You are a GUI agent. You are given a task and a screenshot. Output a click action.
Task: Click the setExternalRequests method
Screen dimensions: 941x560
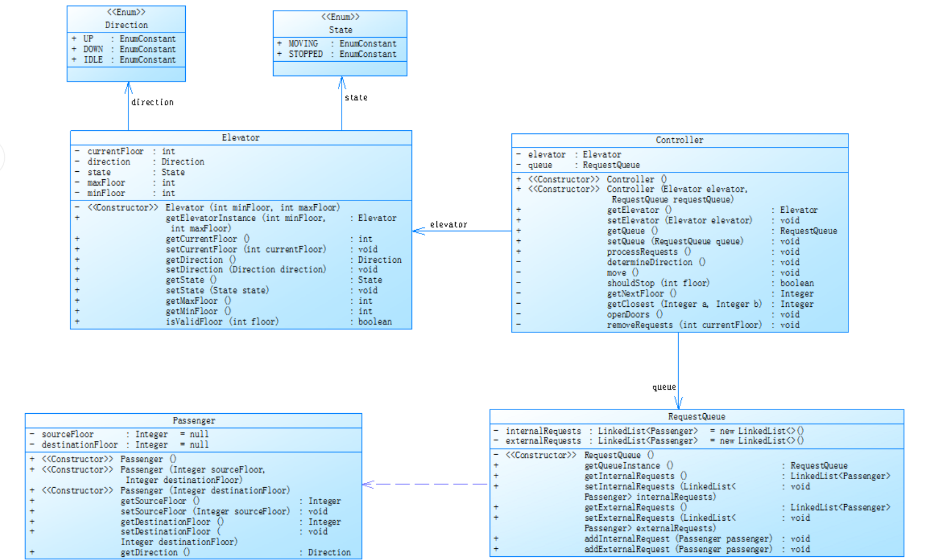point(652,523)
